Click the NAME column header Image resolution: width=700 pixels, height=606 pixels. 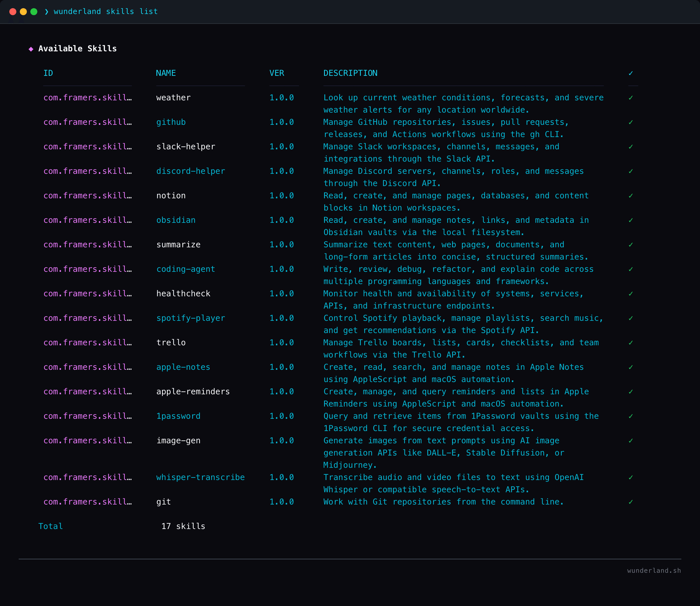pyautogui.click(x=166, y=73)
